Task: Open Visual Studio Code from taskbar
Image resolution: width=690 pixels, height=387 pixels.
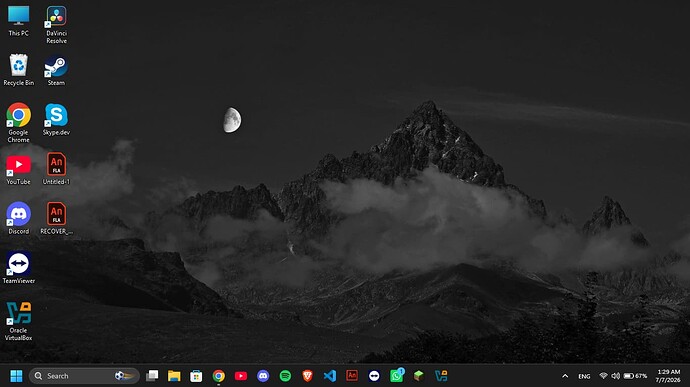Action: coord(330,376)
